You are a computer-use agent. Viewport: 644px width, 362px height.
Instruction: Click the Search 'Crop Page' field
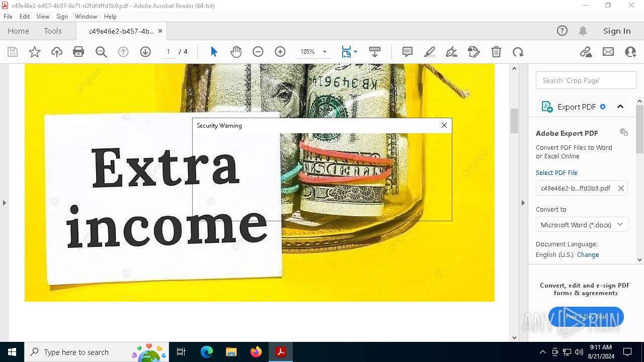586,80
